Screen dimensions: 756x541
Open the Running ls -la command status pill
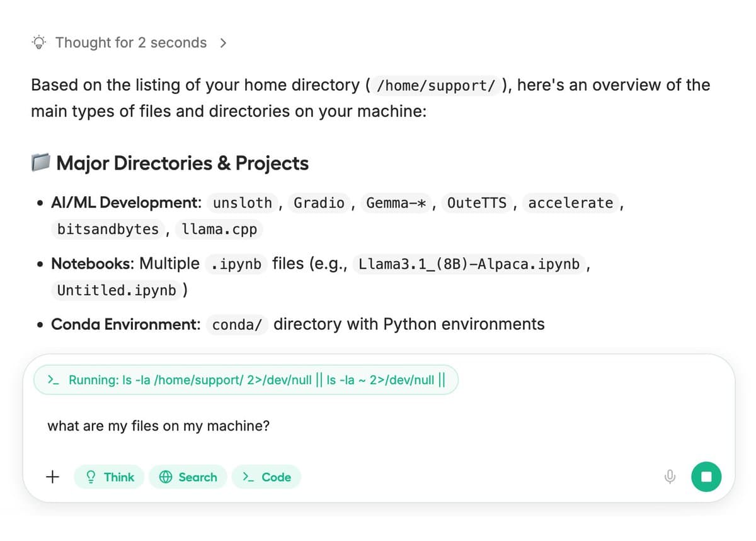pyautogui.click(x=246, y=380)
